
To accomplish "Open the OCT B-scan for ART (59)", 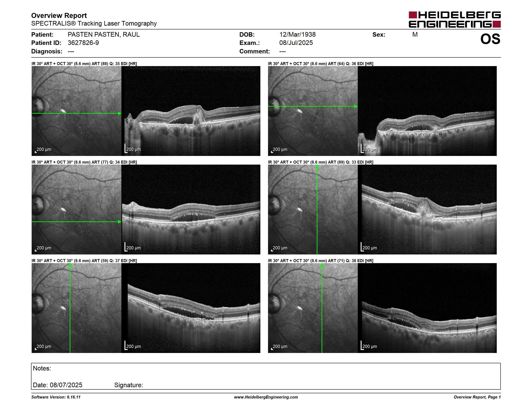I will tap(191, 308).
